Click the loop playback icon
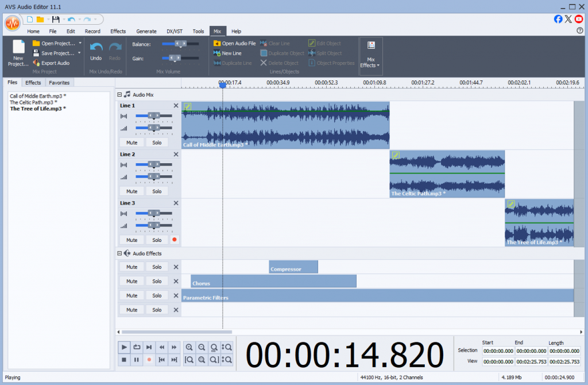Viewport: 588px width, 385px height. click(x=137, y=347)
